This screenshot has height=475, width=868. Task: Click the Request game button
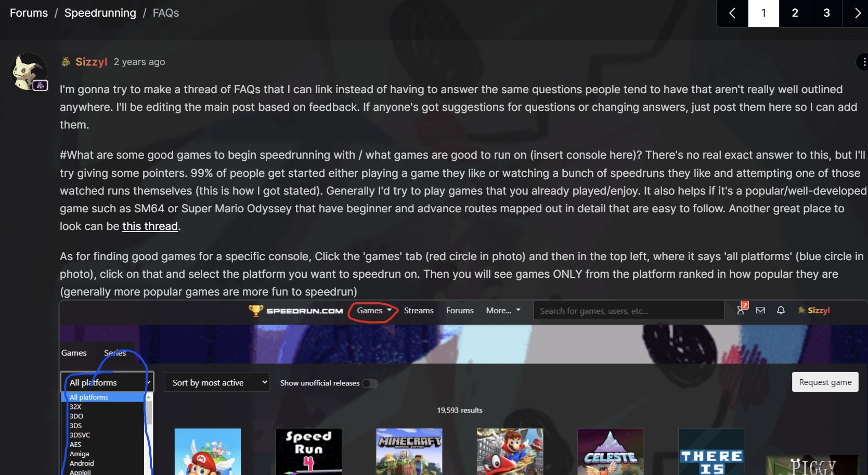(825, 382)
